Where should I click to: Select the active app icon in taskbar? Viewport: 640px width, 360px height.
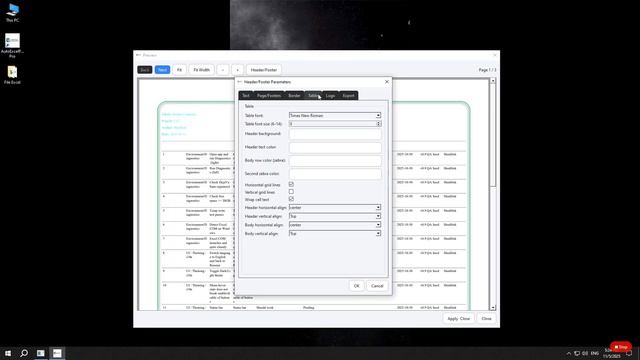click(57, 353)
